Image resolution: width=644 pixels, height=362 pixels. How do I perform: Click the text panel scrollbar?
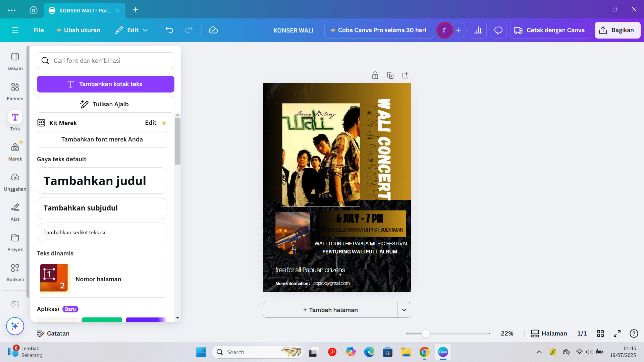click(x=178, y=141)
